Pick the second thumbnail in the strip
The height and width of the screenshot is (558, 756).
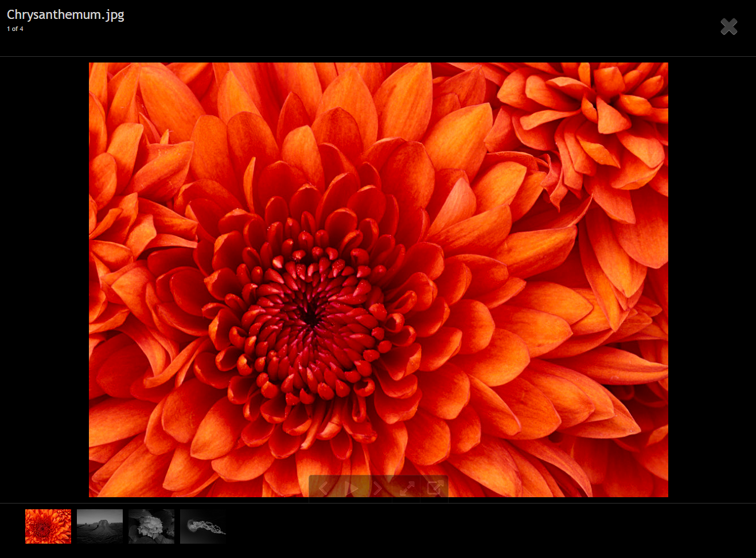[x=100, y=526]
